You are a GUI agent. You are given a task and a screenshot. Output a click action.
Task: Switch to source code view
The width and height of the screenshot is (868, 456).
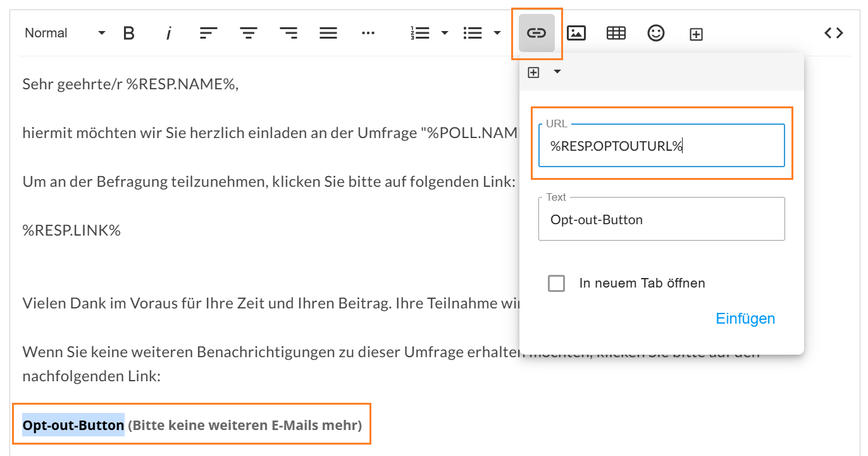(834, 33)
